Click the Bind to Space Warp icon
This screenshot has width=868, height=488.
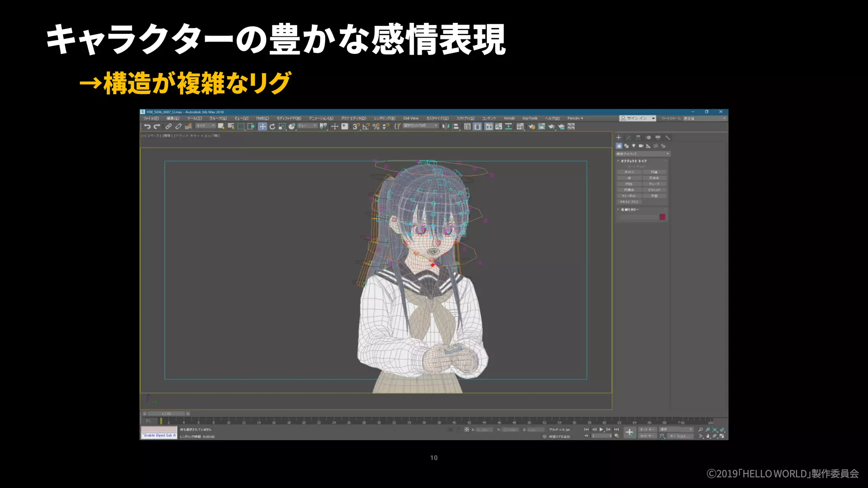click(189, 126)
